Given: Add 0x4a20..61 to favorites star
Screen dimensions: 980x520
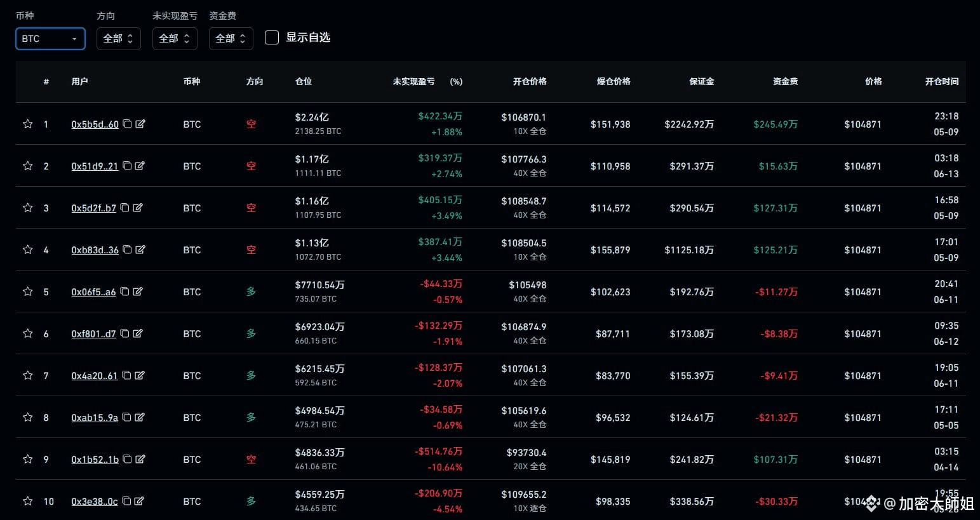Looking at the screenshot, I should pyautogui.click(x=27, y=375).
